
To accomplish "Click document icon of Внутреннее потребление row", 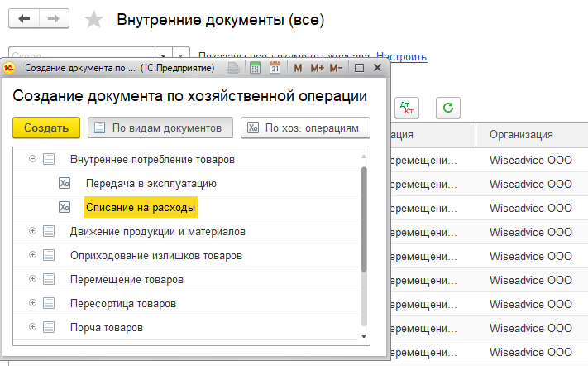I will pyautogui.click(x=49, y=159).
